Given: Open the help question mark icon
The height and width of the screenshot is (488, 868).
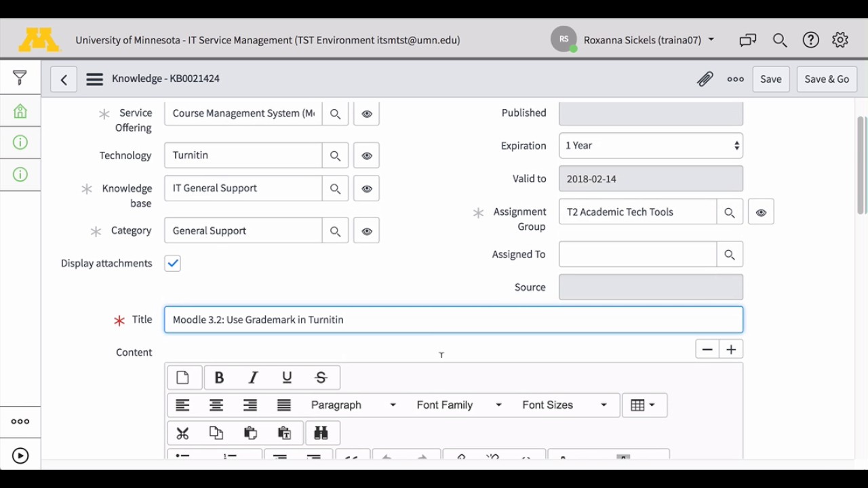Looking at the screenshot, I should 810,40.
